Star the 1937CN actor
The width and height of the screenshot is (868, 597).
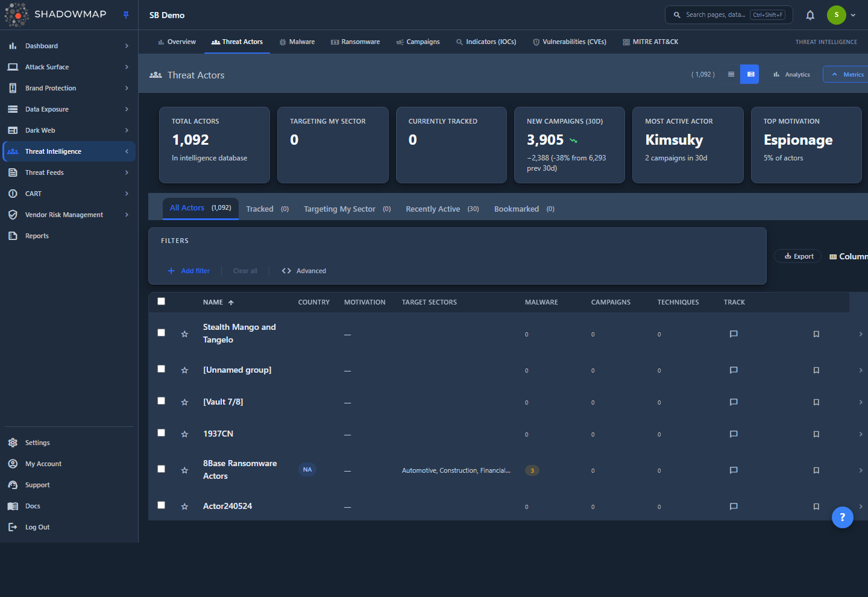click(x=184, y=434)
